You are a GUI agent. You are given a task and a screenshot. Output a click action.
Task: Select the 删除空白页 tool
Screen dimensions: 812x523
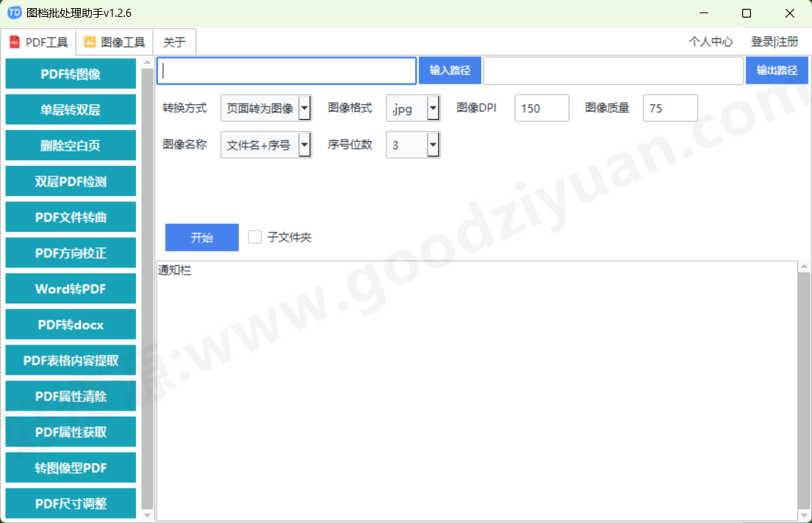[70, 145]
